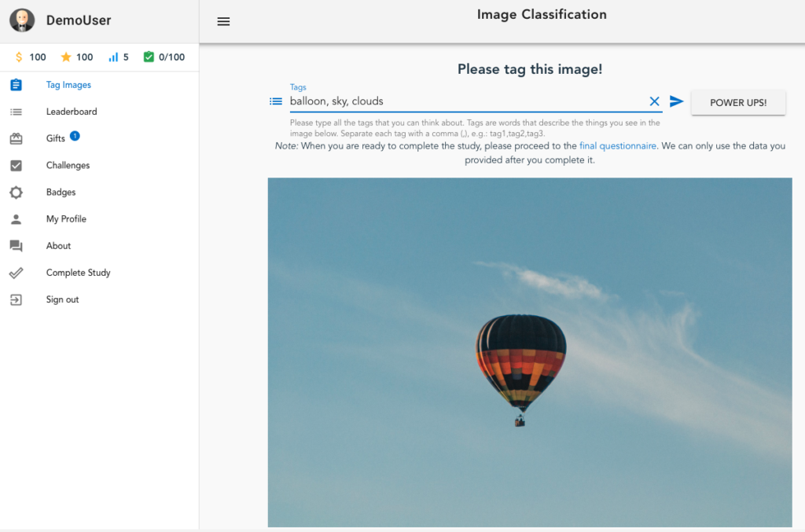The width and height of the screenshot is (805, 532).
Task: Click the 0/100 progress counter
Action: (x=172, y=57)
